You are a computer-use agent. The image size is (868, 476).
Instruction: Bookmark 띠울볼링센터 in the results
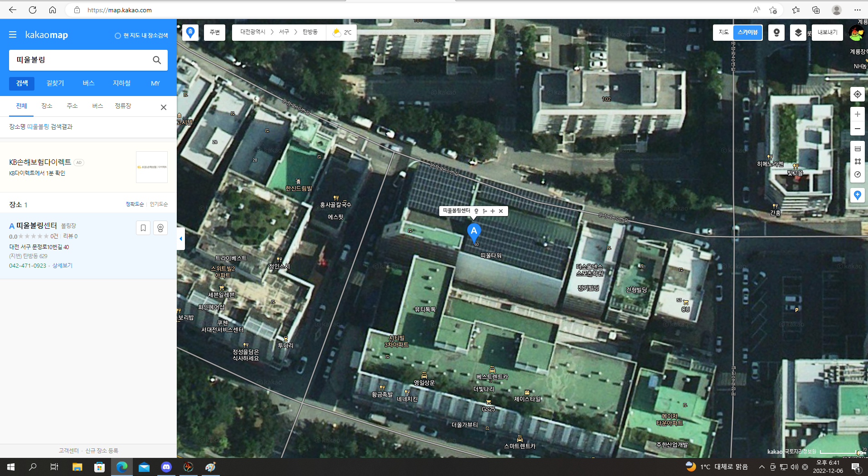[x=143, y=228]
